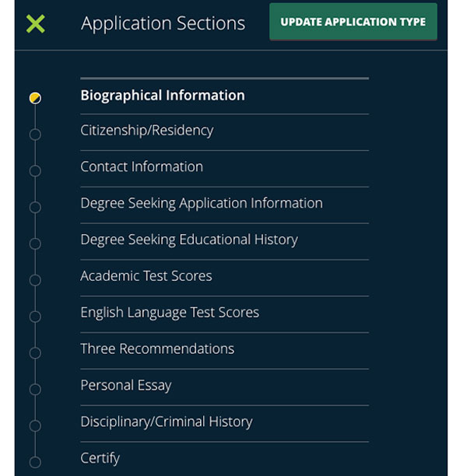Open the Personal Essay section
This screenshot has width=467, height=476.
(x=126, y=386)
